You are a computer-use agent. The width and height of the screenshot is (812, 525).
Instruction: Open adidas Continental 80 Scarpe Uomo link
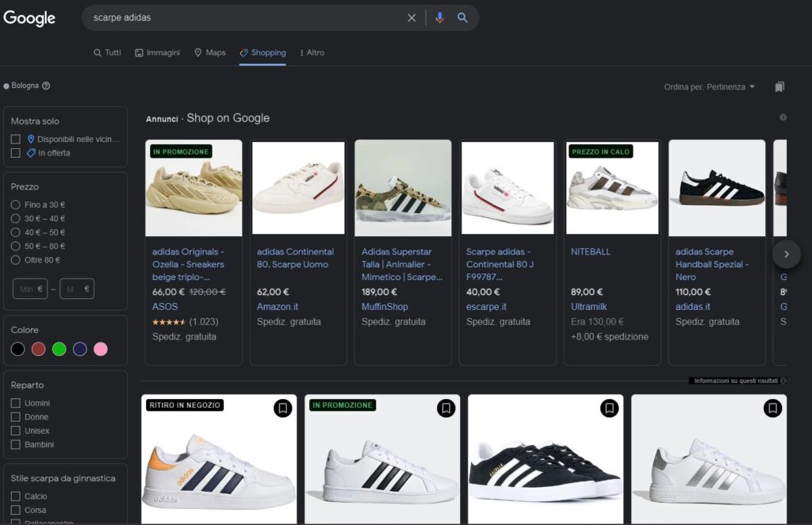[x=295, y=258]
